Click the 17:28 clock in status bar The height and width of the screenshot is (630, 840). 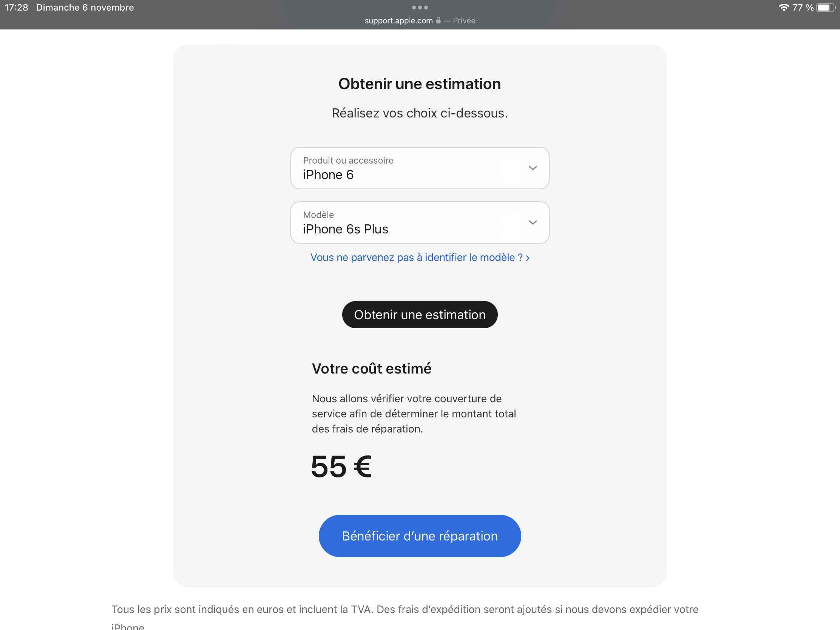coord(16,8)
